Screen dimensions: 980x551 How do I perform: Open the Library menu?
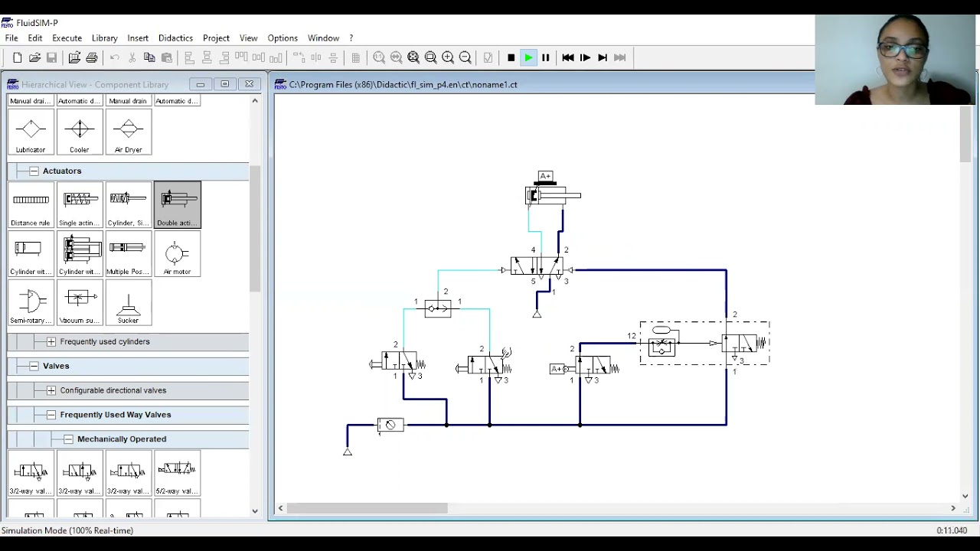coord(105,37)
